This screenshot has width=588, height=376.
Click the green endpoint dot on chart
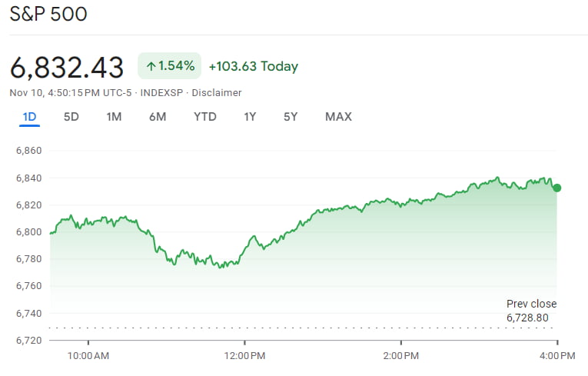pyautogui.click(x=557, y=188)
